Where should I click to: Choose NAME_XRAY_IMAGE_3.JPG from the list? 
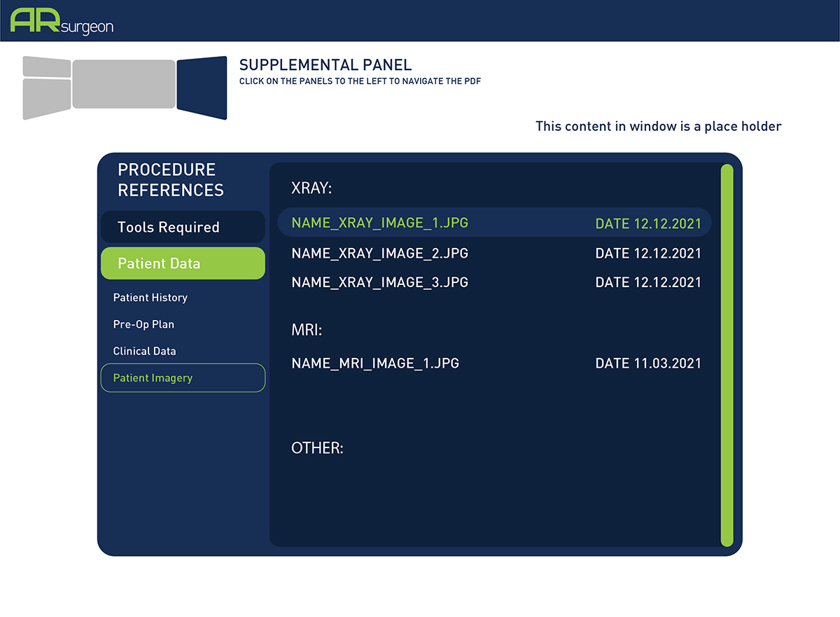tap(380, 282)
